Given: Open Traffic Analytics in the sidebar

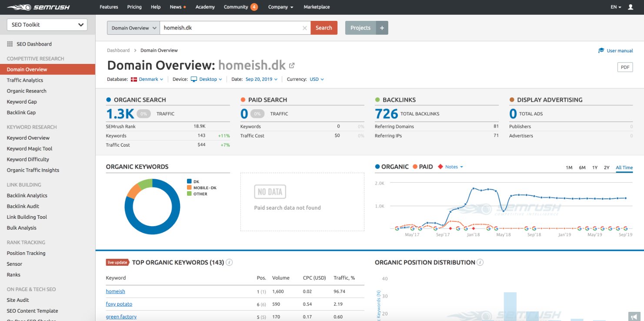Looking at the screenshot, I should click(25, 80).
